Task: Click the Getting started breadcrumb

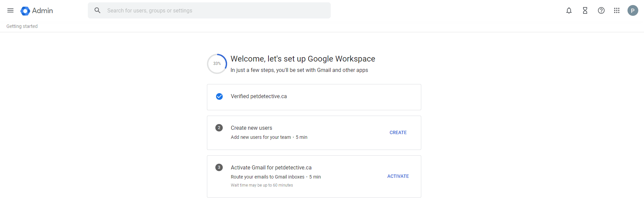Action: [22, 26]
